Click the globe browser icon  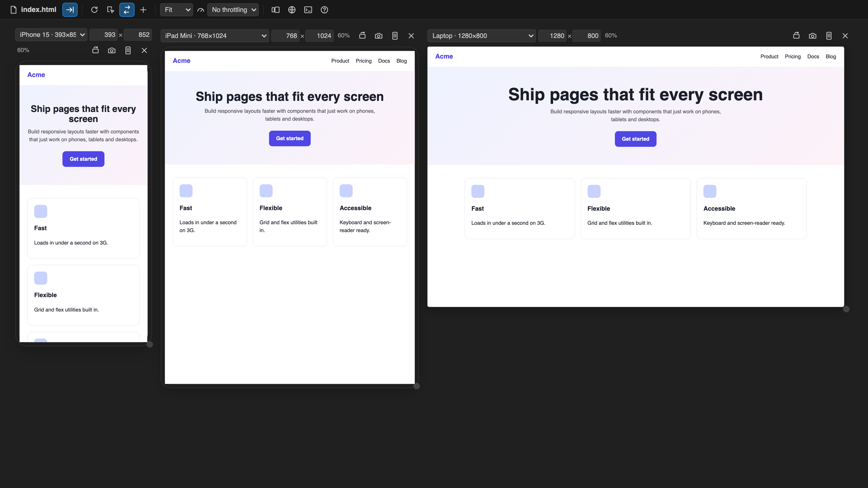pyautogui.click(x=292, y=10)
